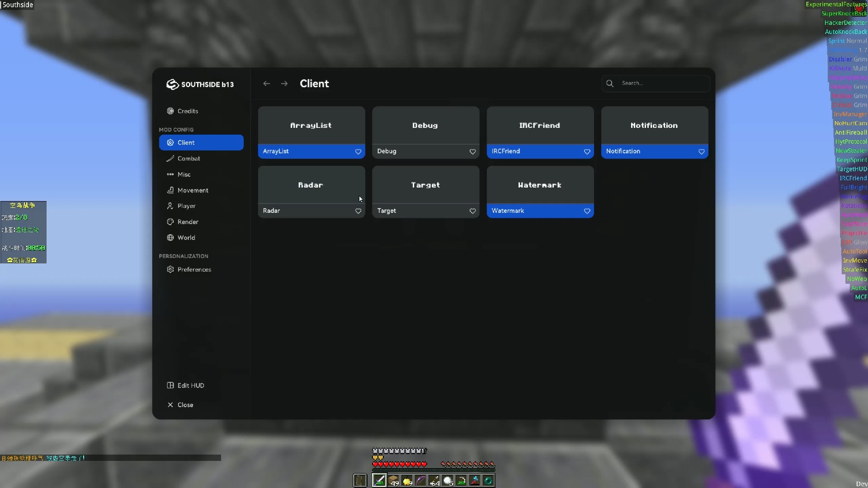
Task: Open the Target card header
Action: pos(425,185)
